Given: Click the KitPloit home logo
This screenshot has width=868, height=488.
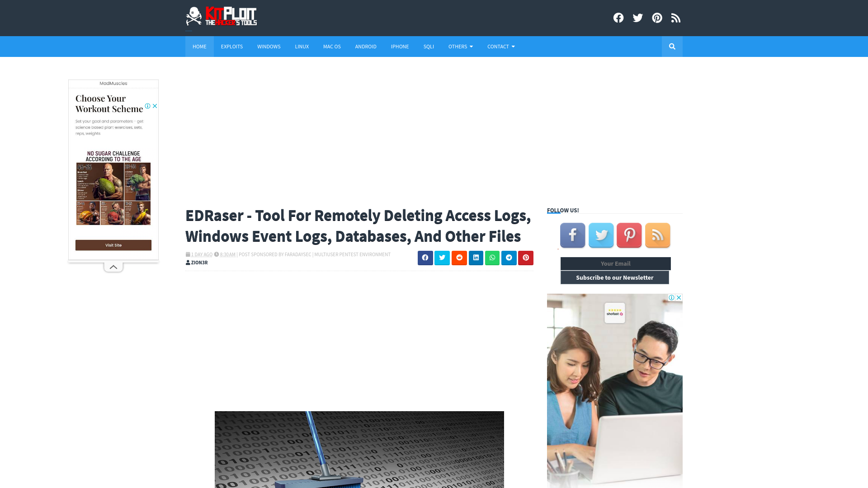Looking at the screenshot, I should tap(222, 16).
